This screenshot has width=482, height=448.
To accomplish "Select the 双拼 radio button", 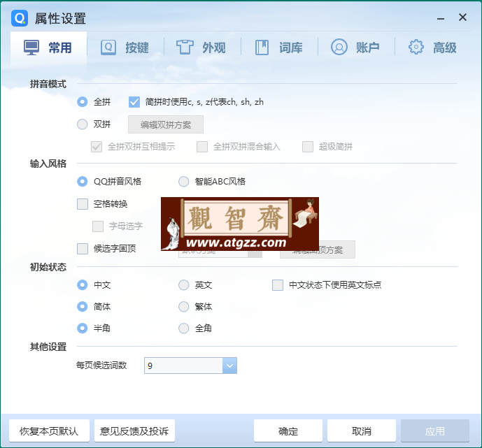I will click(x=83, y=124).
